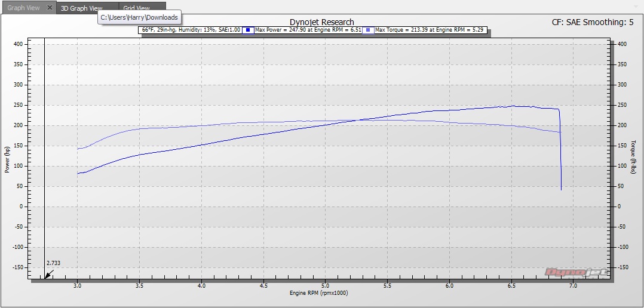Image resolution: width=644 pixels, height=308 pixels.
Task: Click the cursor arrow marker at 2.733
Action: 48,274
